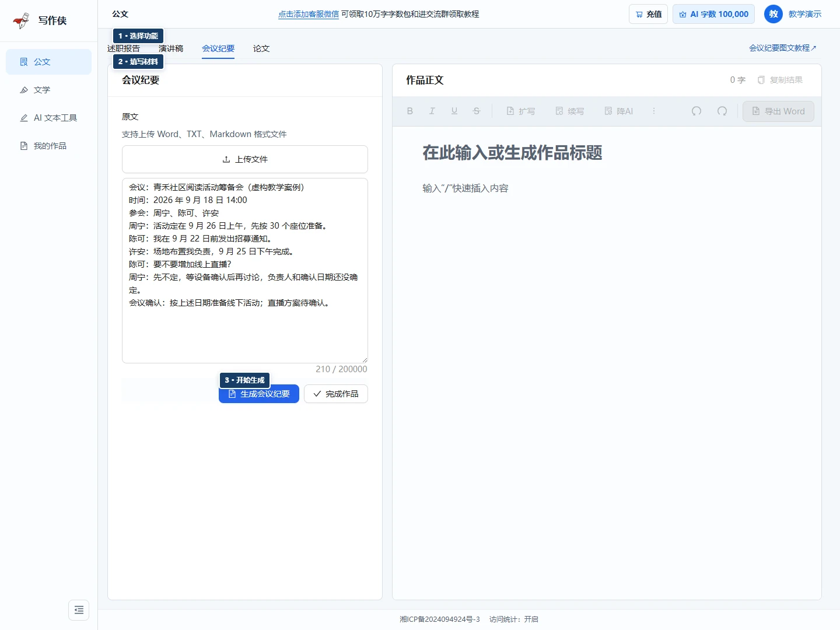This screenshot has width=840, height=630.
Task: Click the redo icon in editor toolbar
Action: [x=722, y=111]
